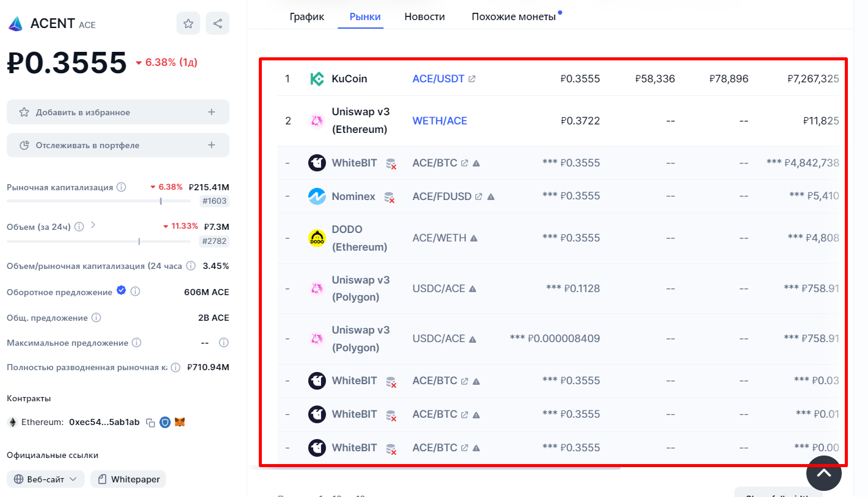Open the WETH/ACE pair link
The width and height of the screenshot is (868, 497).
[x=439, y=121]
